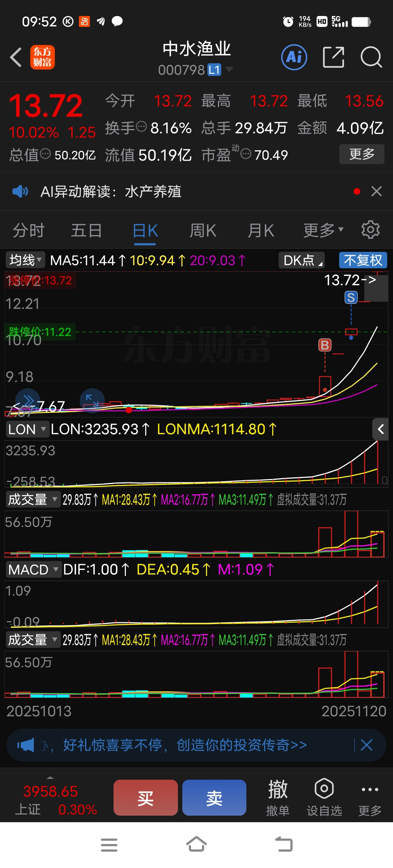Expand the stock code 000798 dropdown arrow
Viewport: 393px width, 868px height.
click(229, 69)
